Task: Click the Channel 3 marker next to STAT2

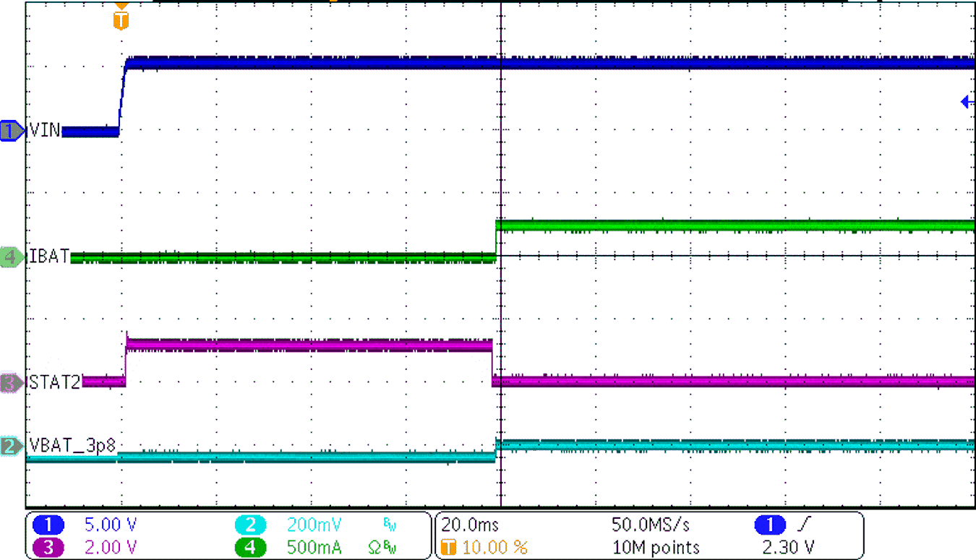Action: pos(10,383)
